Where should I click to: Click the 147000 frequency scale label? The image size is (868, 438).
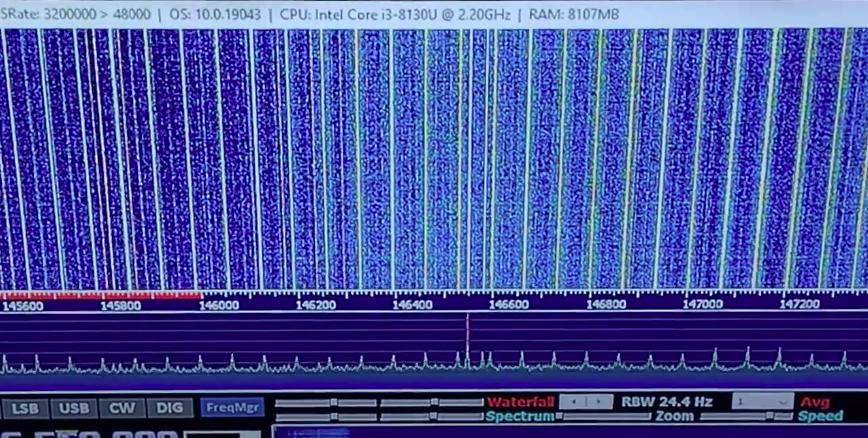702,304
